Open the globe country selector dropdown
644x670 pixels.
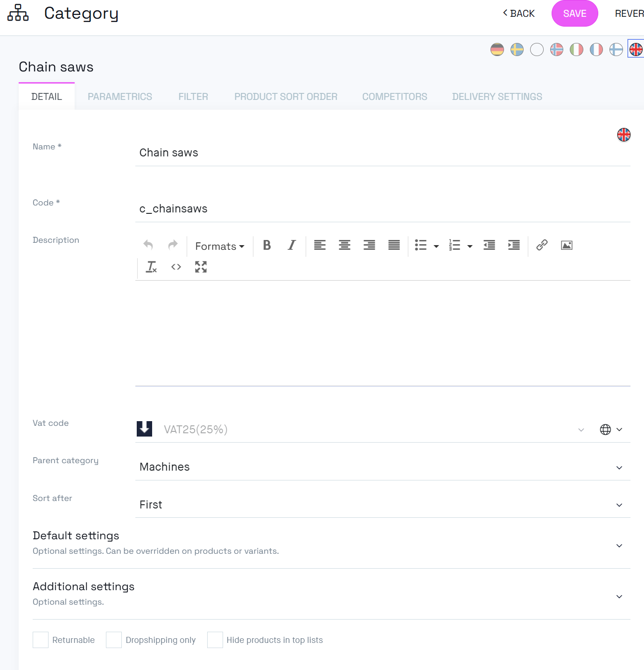(611, 430)
